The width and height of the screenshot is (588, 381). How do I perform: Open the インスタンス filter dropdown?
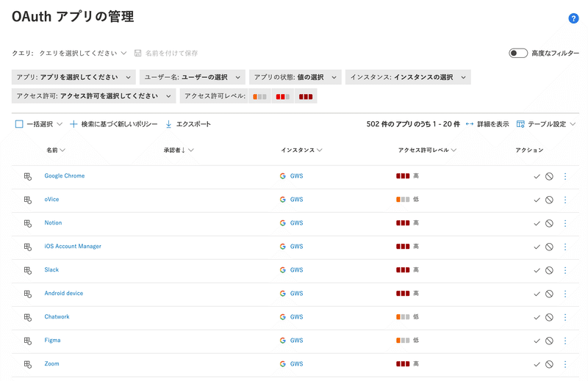click(408, 77)
